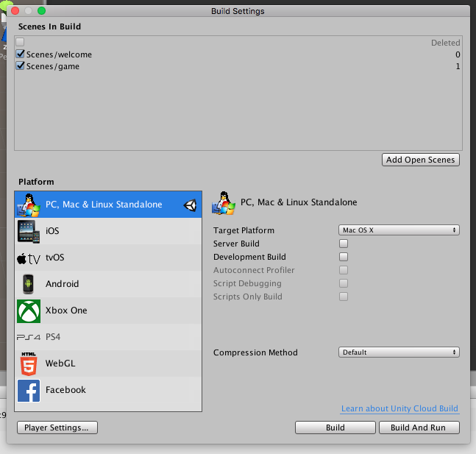Select the Apple tvOS platform icon

coord(29,258)
